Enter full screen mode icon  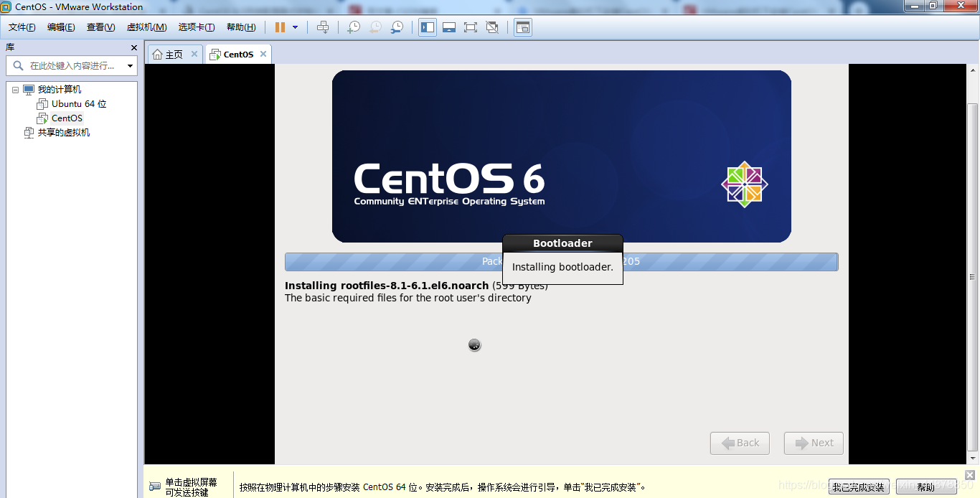[471, 27]
